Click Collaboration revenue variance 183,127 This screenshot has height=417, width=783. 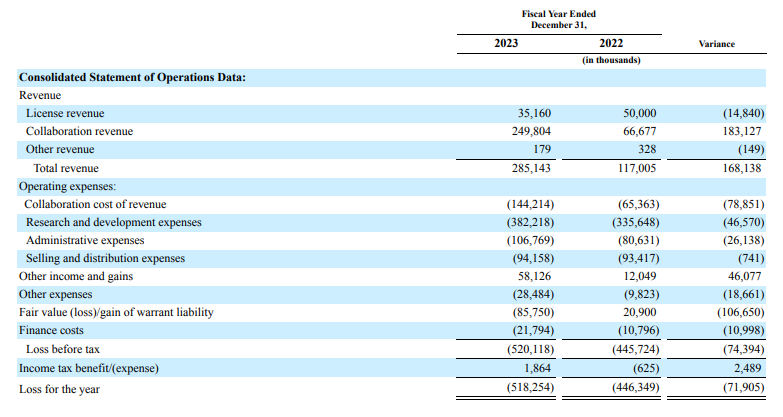pyautogui.click(x=742, y=131)
